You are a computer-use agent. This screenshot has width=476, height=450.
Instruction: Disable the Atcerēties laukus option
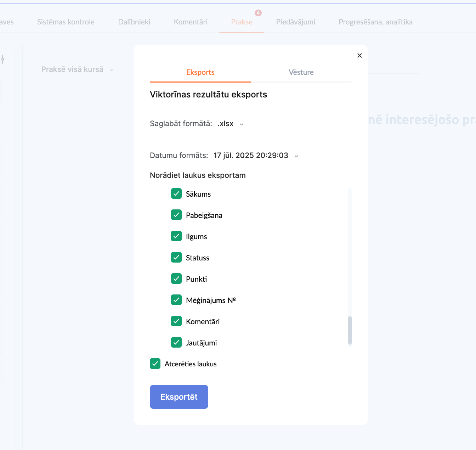[155, 364]
